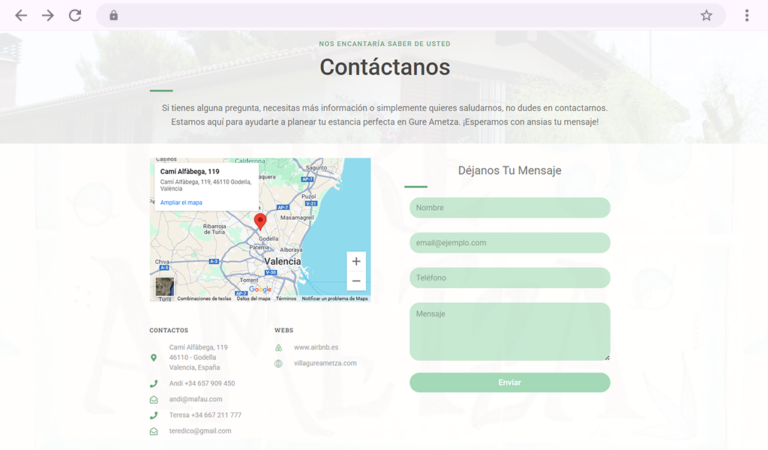Screen dimensions: 768x450
Task: Click the 'Contáctanos' heading
Action: [385, 67]
